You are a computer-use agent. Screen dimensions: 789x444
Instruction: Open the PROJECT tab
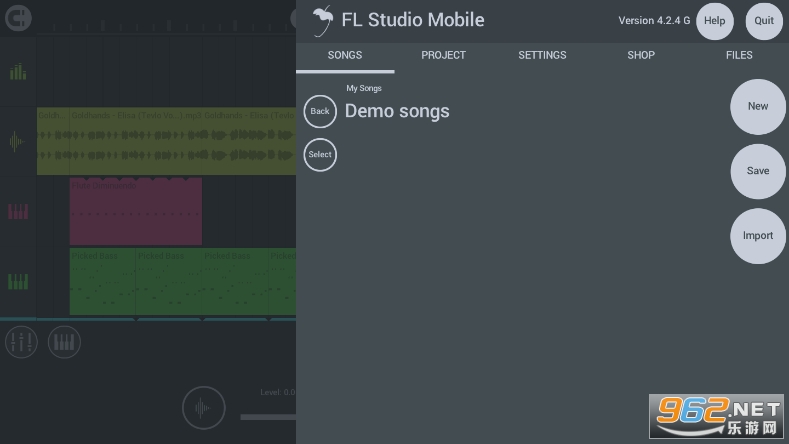tap(443, 55)
